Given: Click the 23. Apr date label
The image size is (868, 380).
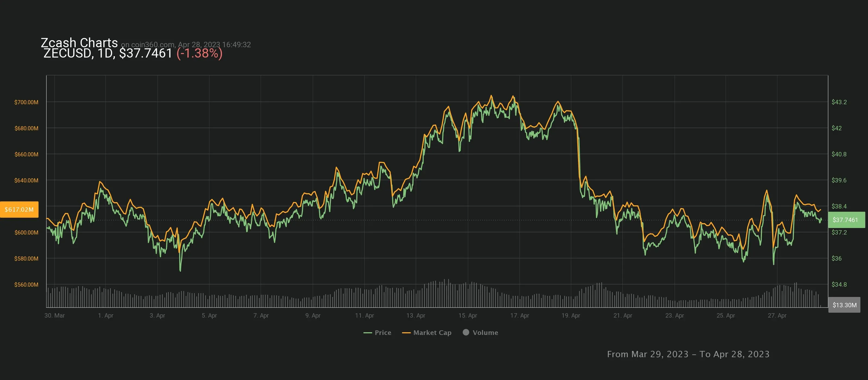Looking at the screenshot, I should click(x=675, y=316).
